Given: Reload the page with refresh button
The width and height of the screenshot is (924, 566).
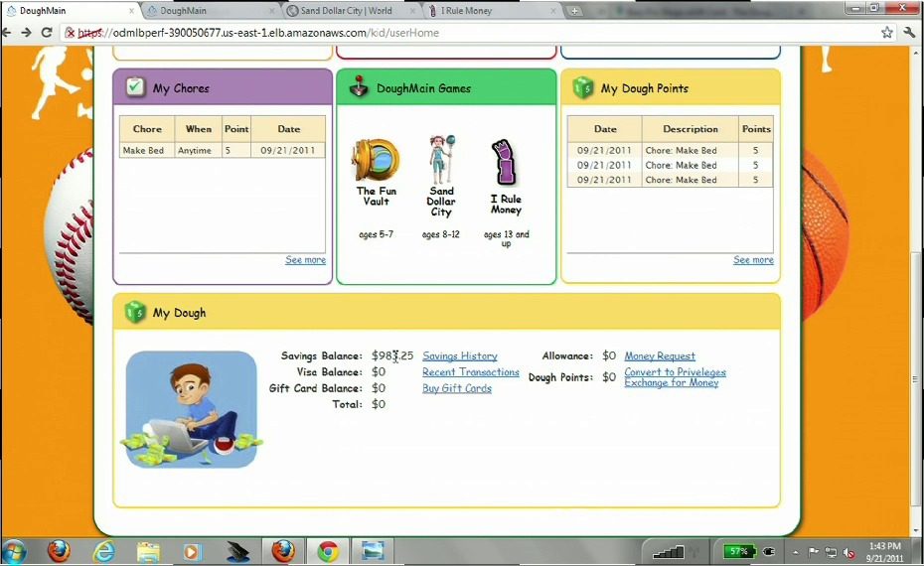Looking at the screenshot, I should (x=47, y=33).
